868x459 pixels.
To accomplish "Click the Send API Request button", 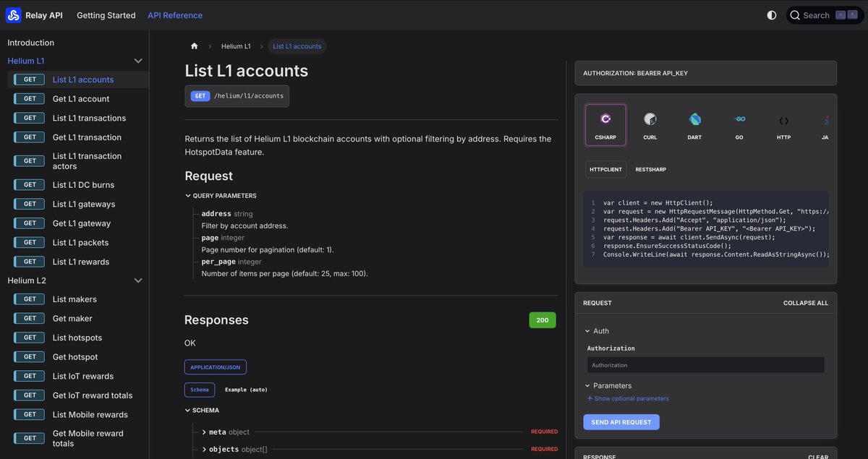I will pyautogui.click(x=621, y=422).
